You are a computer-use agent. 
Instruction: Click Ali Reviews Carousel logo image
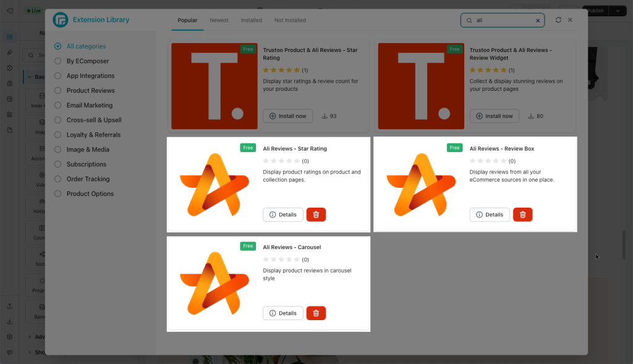click(x=215, y=283)
